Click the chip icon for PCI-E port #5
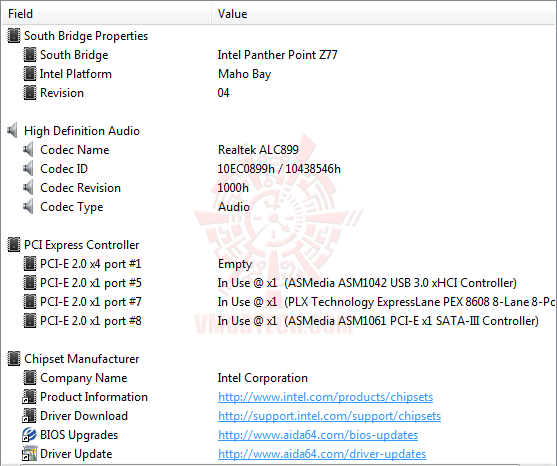 pos(30,283)
